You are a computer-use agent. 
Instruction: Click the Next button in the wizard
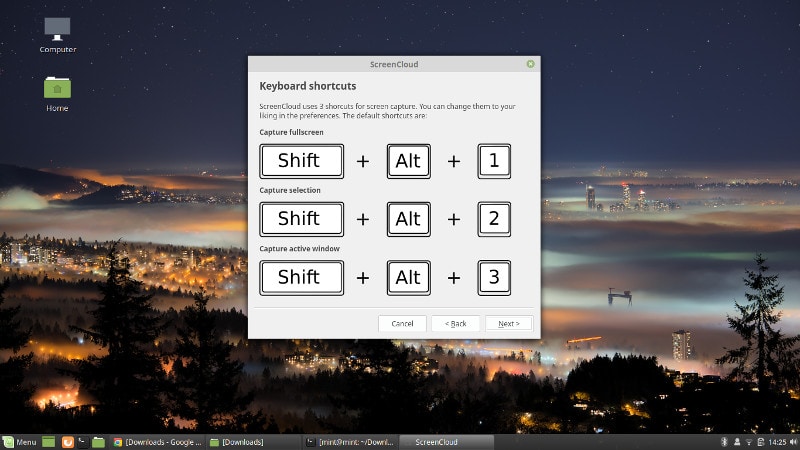(x=508, y=324)
